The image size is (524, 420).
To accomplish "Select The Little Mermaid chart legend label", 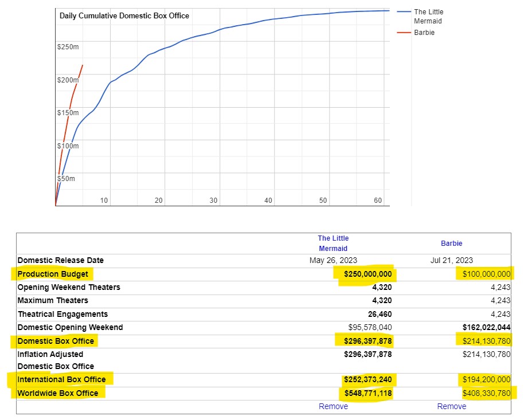I will click(x=429, y=17).
